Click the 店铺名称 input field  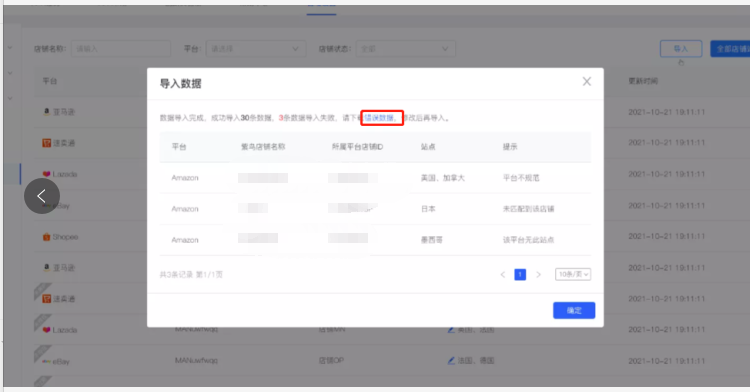point(121,49)
